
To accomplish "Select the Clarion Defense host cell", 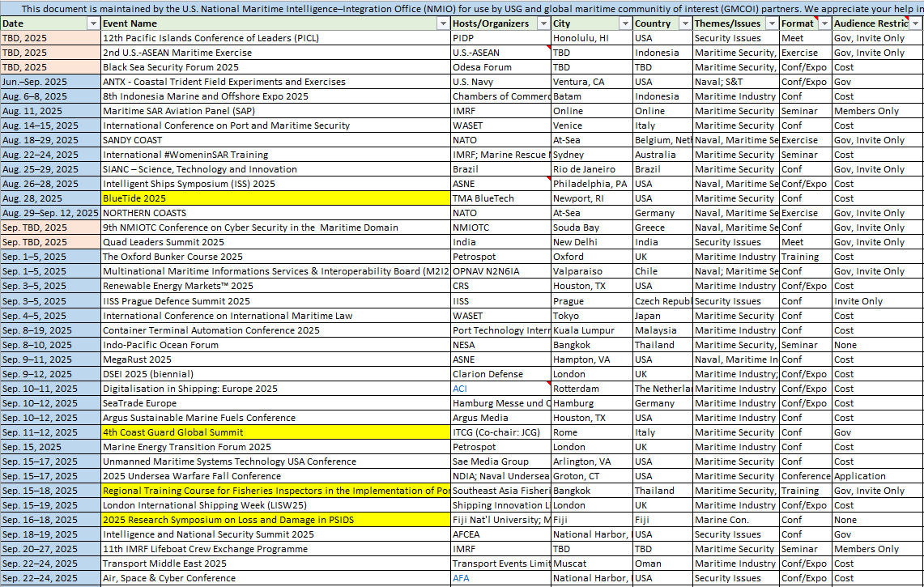I will [501, 374].
